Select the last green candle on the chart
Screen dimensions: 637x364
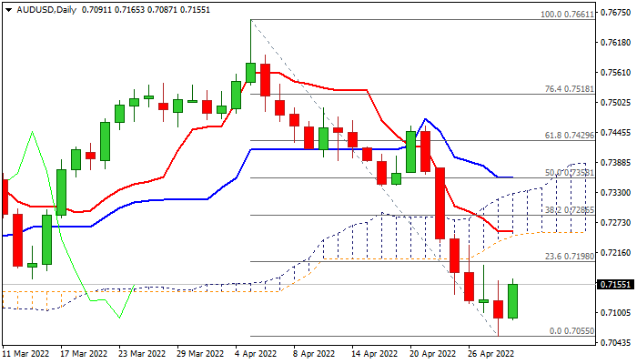coord(512,300)
